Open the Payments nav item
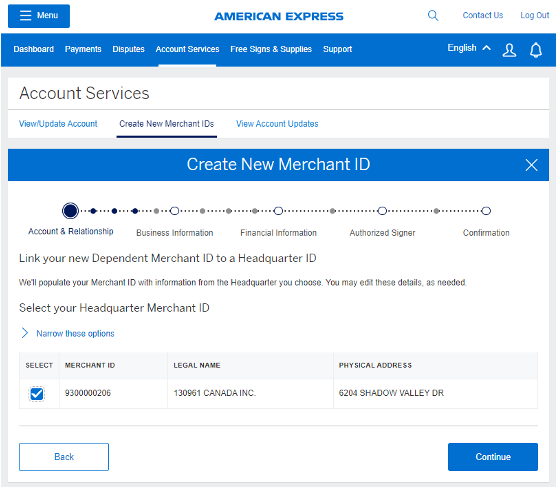Viewport: 556px width, 488px height. pyautogui.click(x=83, y=49)
